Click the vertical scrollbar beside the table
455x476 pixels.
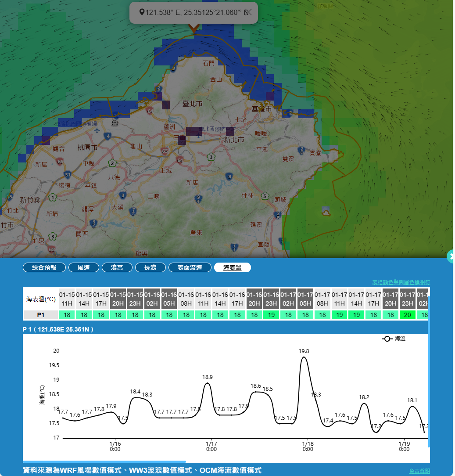coord(429,369)
